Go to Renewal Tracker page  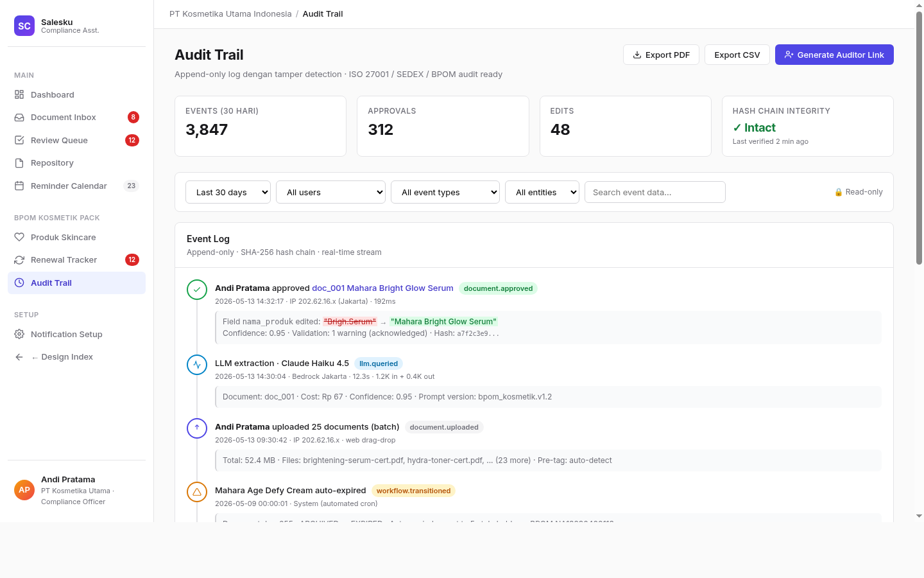76,260
